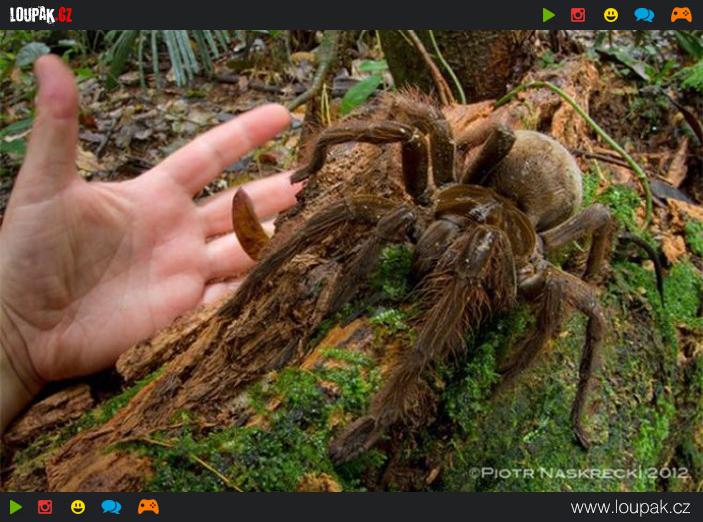Open the red photo icon in the bottom bar
This screenshot has width=703, height=522.
pos(45,507)
